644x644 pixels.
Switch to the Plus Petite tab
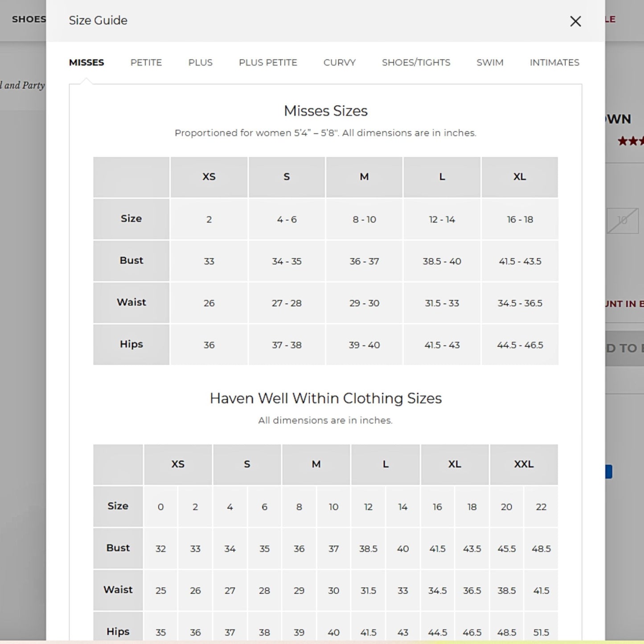point(267,62)
